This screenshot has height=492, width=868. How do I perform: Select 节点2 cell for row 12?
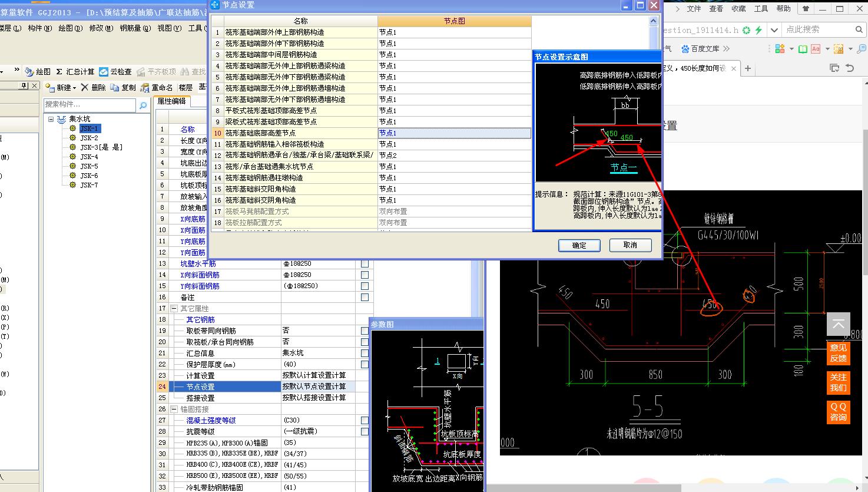pos(454,156)
